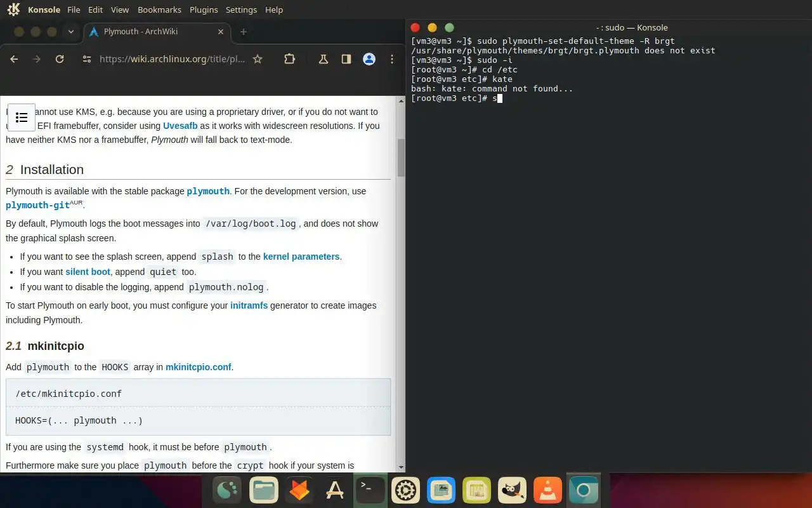Click the HOOKS=(... plymouth ...) code line
Image resolution: width=812 pixels, height=508 pixels.
point(79,420)
